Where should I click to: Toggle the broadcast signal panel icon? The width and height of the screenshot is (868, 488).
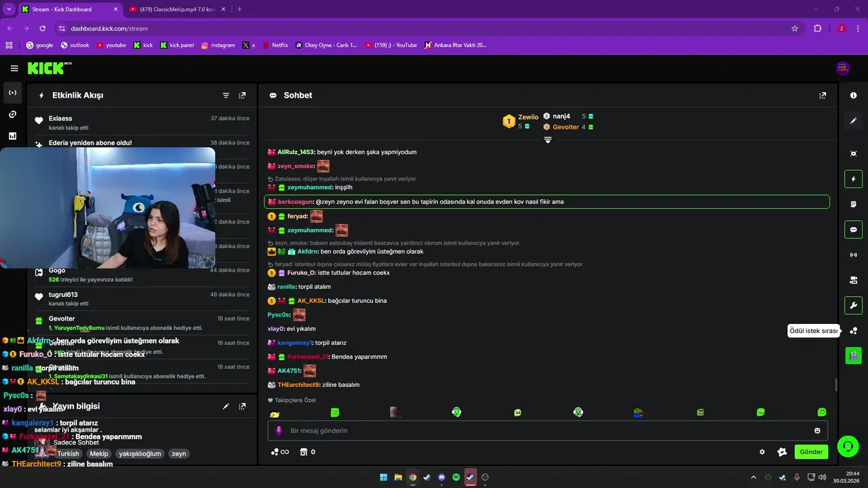coord(853,255)
